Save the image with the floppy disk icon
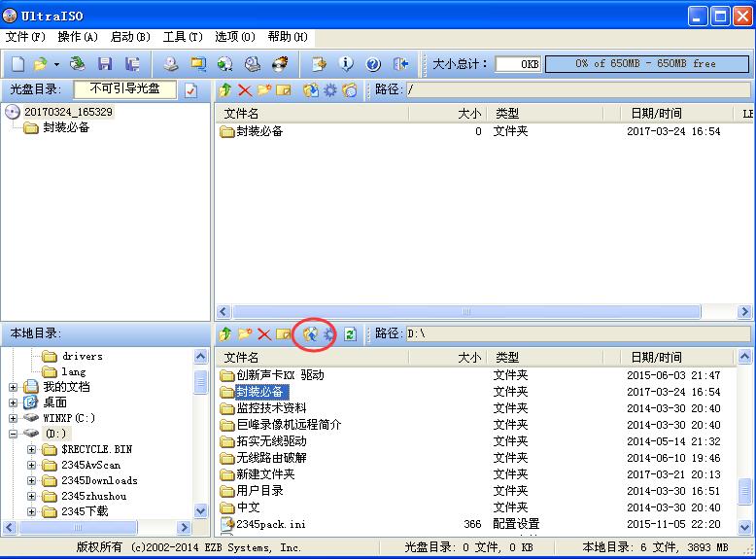Image resolution: width=756 pixels, height=559 pixels. 105,63
